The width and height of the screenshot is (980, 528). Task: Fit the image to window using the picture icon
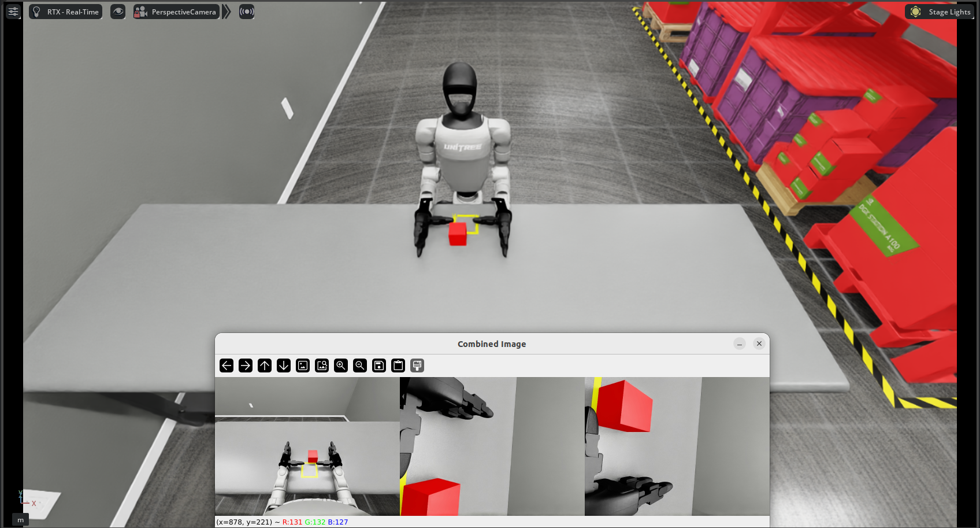coord(302,365)
